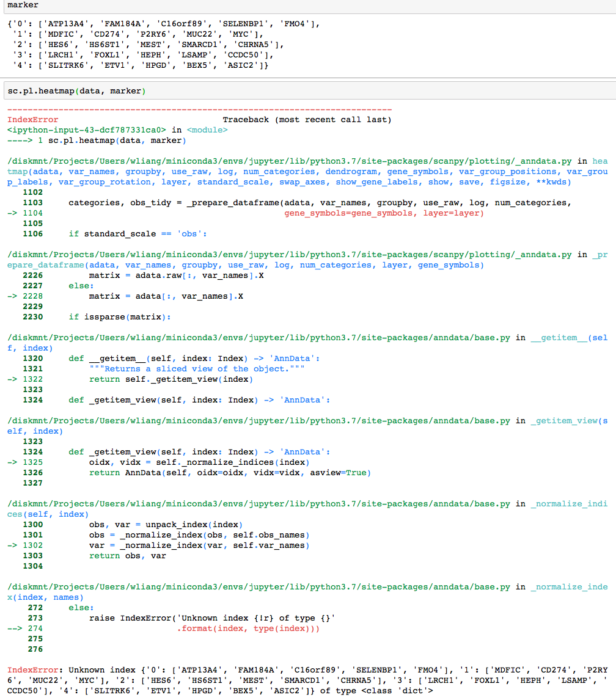Click the _normalize_index traceback path
This screenshot has height=700, width=616.
click(244, 586)
